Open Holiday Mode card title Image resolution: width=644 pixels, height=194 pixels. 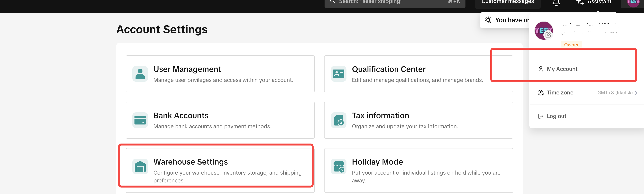[377, 162]
